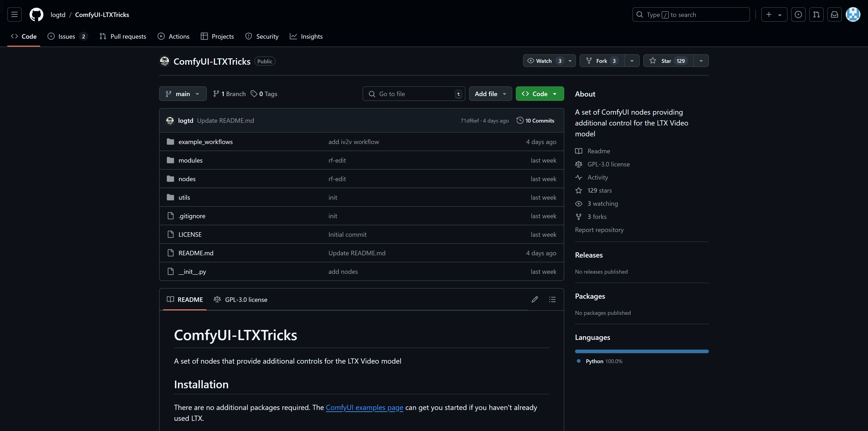This screenshot has height=431, width=868.
Task: Open the Issues tab
Action: [67, 36]
